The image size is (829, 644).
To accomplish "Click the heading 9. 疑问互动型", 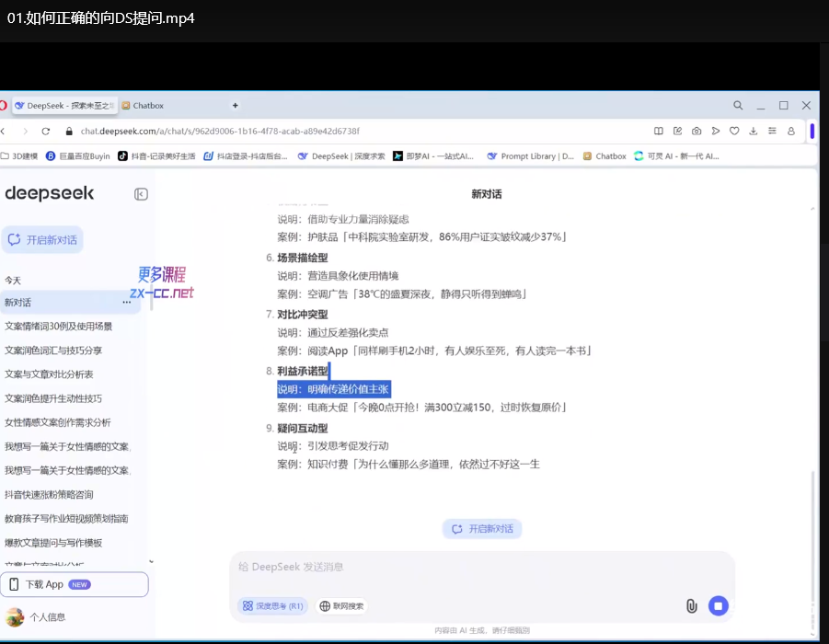I will click(297, 429).
